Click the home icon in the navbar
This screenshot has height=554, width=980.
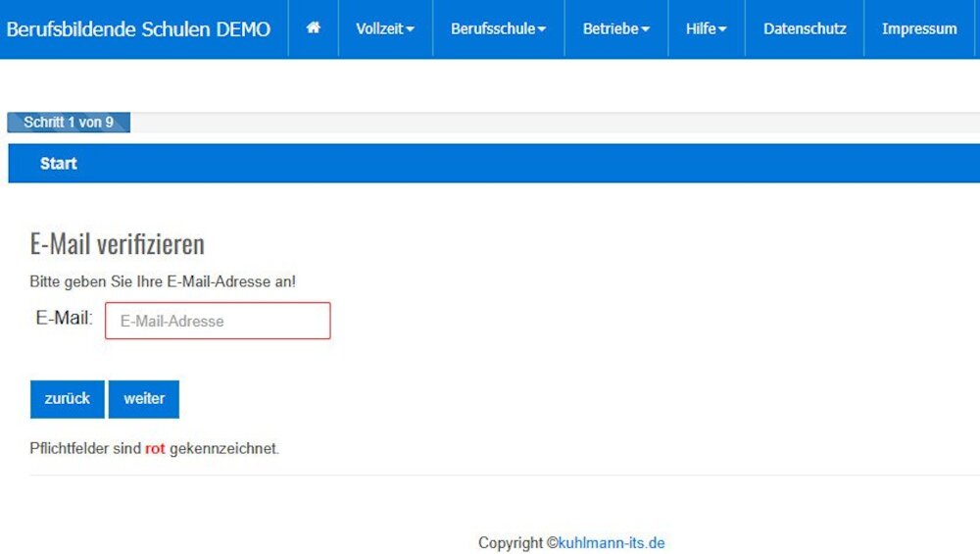point(314,28)
